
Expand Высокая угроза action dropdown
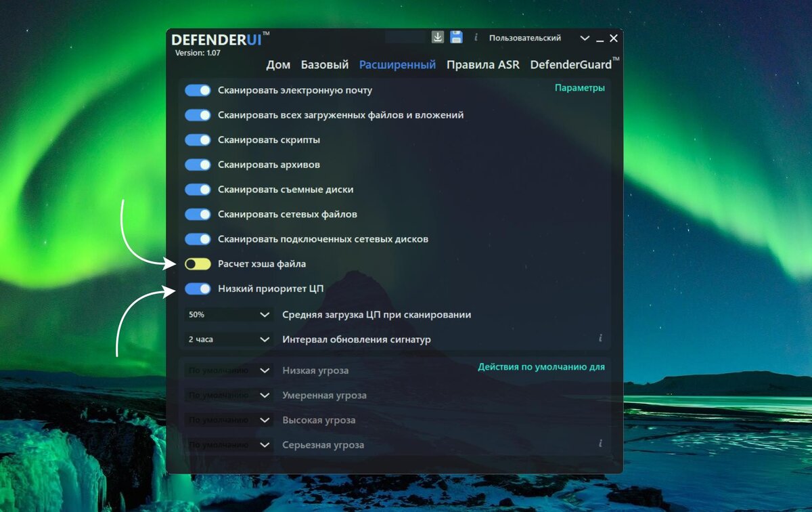pyautogui.click(x=229, y=420)
